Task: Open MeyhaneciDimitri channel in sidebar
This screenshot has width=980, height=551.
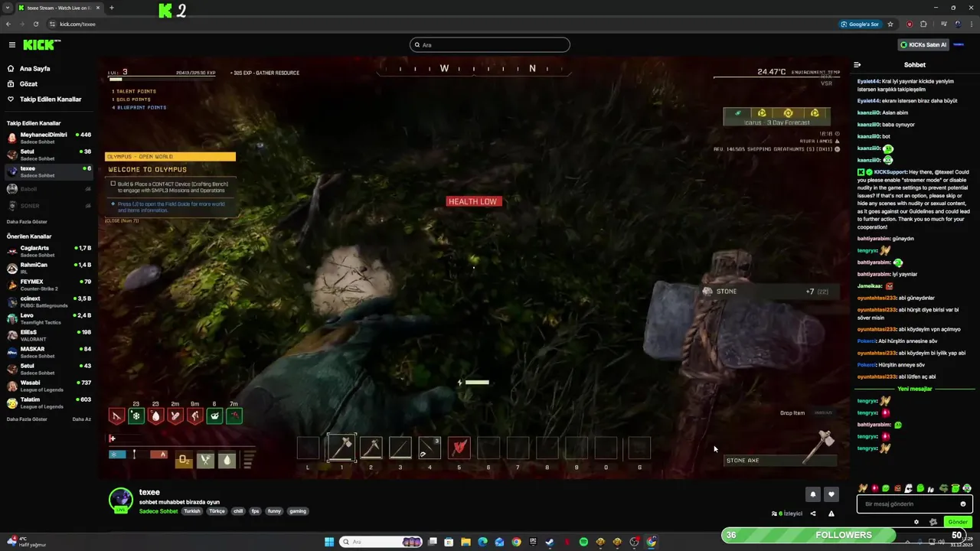Action: pos(49,138)
